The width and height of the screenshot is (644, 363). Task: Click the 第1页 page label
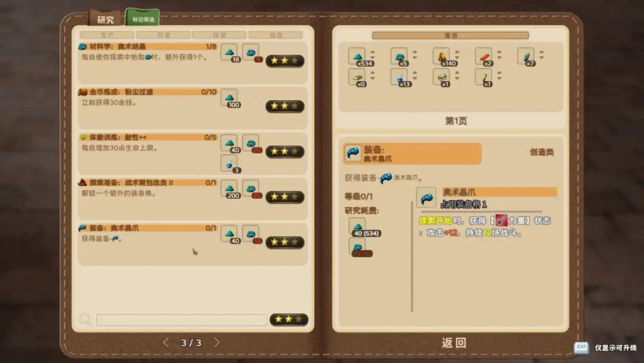(456, 121)
